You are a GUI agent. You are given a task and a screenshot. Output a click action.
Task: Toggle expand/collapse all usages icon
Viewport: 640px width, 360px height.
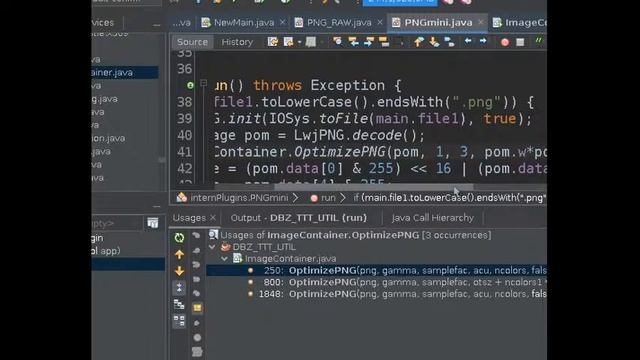[179, 288]
